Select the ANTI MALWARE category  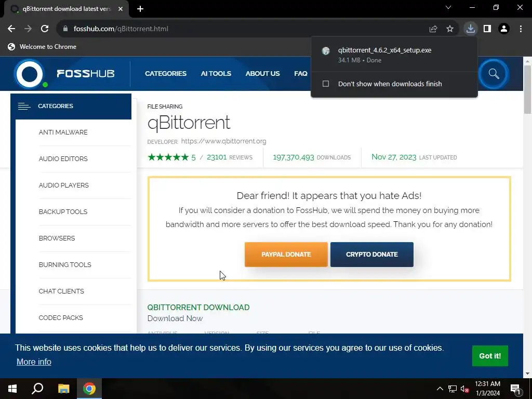pos(63,132)
